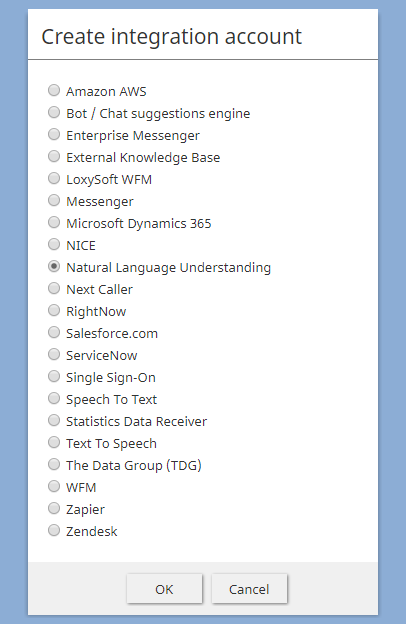This screenshot has width=406, height=624.
Task: Pick the ServiceNow option
Action: coord(54,354)
